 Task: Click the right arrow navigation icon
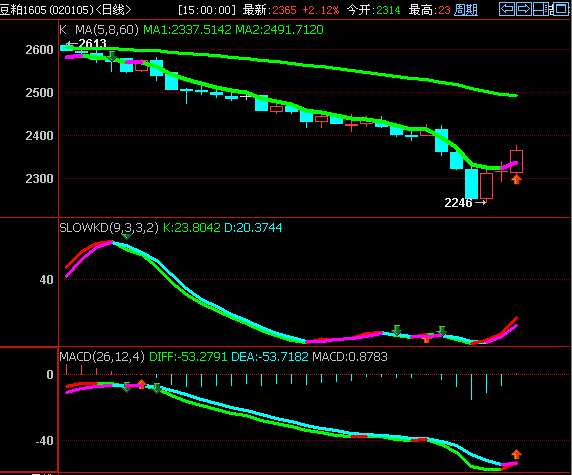(x=524, y=9)
